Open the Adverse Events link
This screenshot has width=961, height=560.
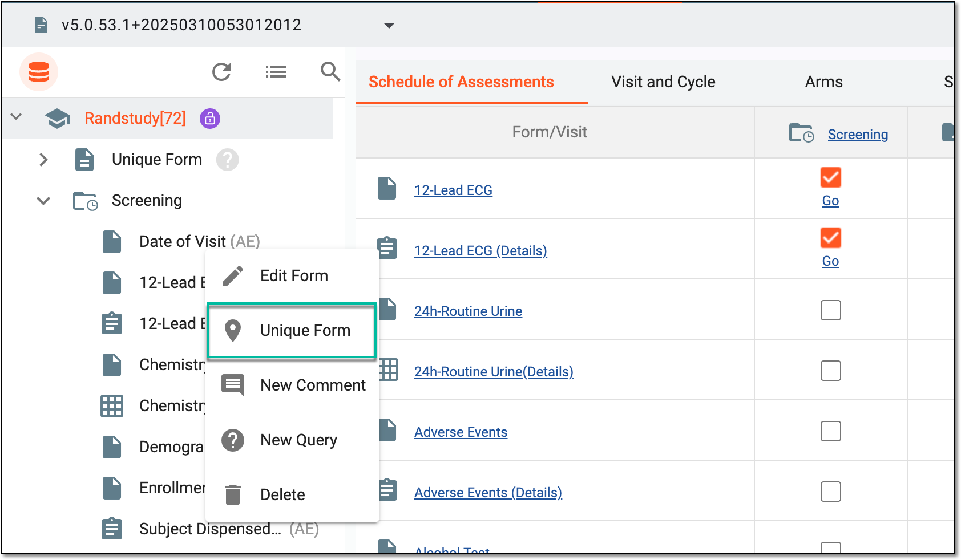461,432
